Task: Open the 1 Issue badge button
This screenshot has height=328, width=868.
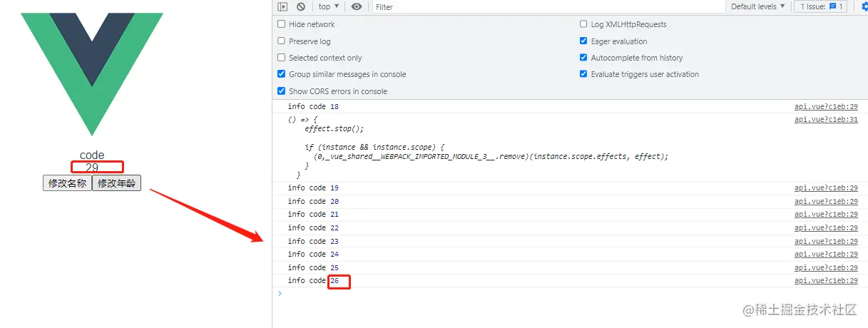Action: click(x=821, y=6)
